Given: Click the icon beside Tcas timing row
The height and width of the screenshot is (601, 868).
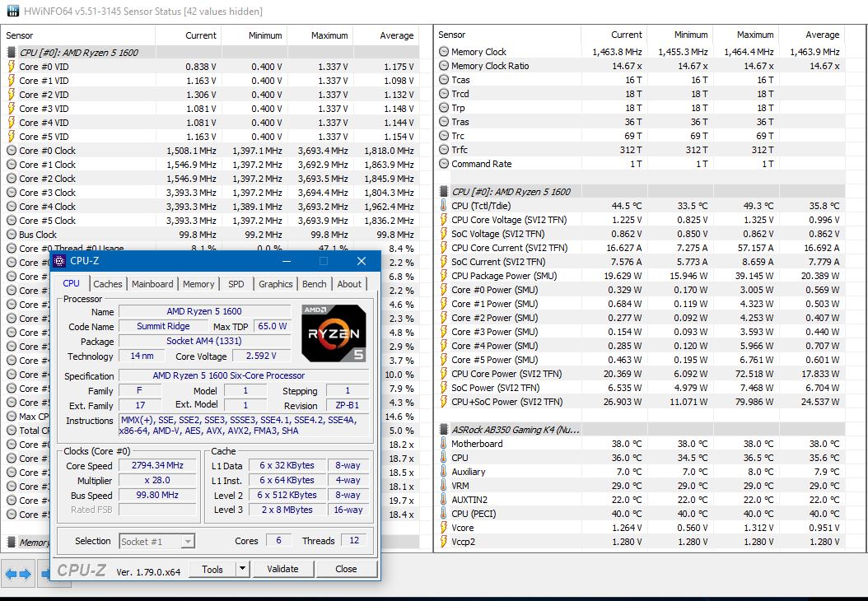Looking at the screenshot, I should tap(443, 80).
